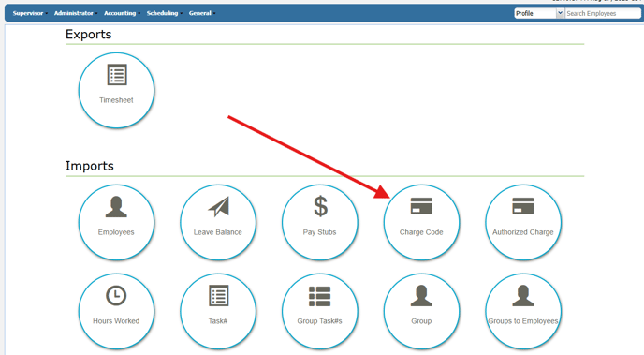Open the Scheduling menu

(165, 13)
